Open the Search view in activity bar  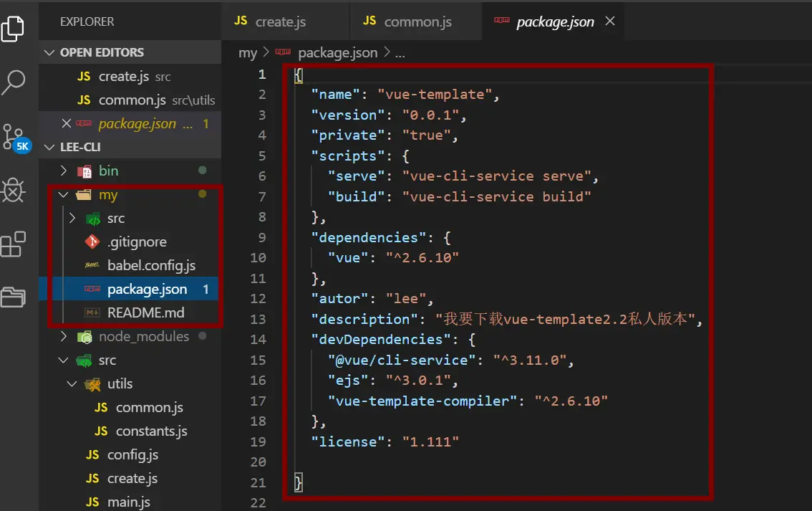pyautogui.click(x=14, y=81)
